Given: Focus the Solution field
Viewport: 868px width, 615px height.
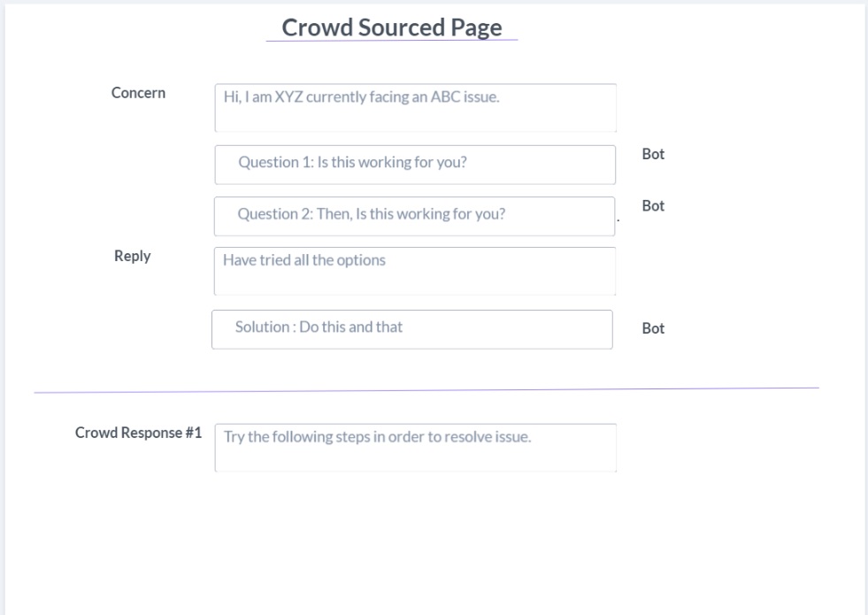Looking at the screenshot, I should 411,329.
